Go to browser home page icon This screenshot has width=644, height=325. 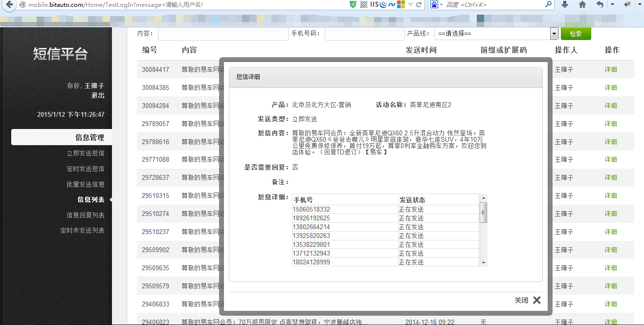(582, 4)
